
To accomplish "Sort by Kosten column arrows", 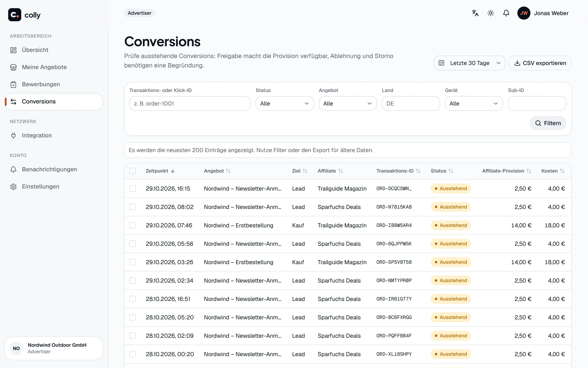I will (x=562, y=171).
